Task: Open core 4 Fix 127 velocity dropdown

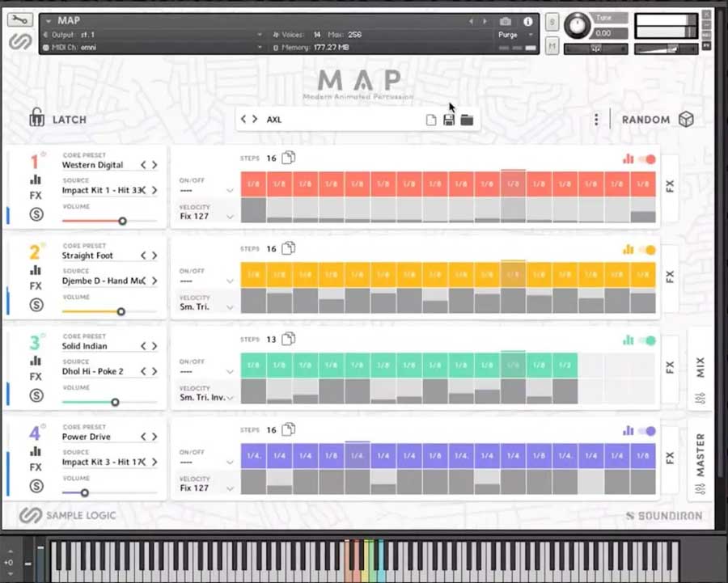Action: point(206,488)
